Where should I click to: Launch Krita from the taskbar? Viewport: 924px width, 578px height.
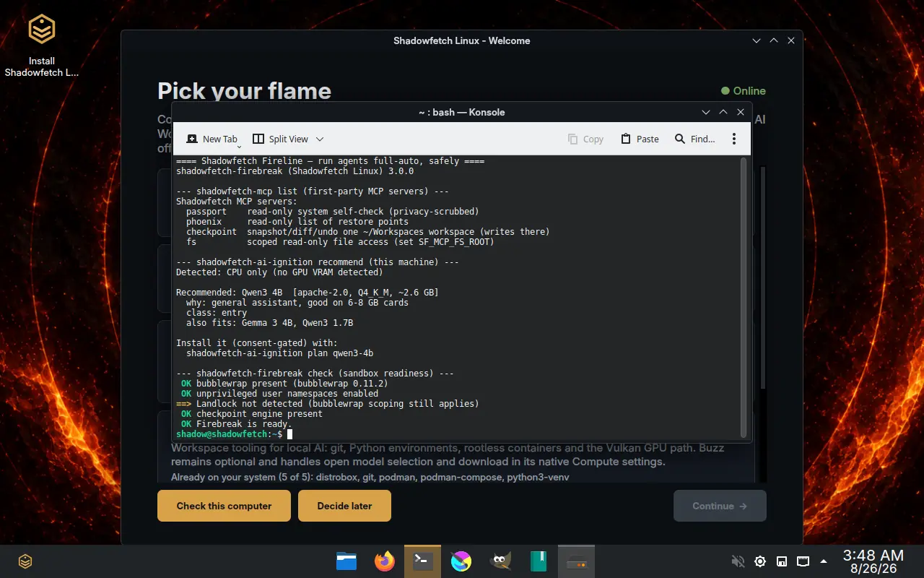click(461, 561)
